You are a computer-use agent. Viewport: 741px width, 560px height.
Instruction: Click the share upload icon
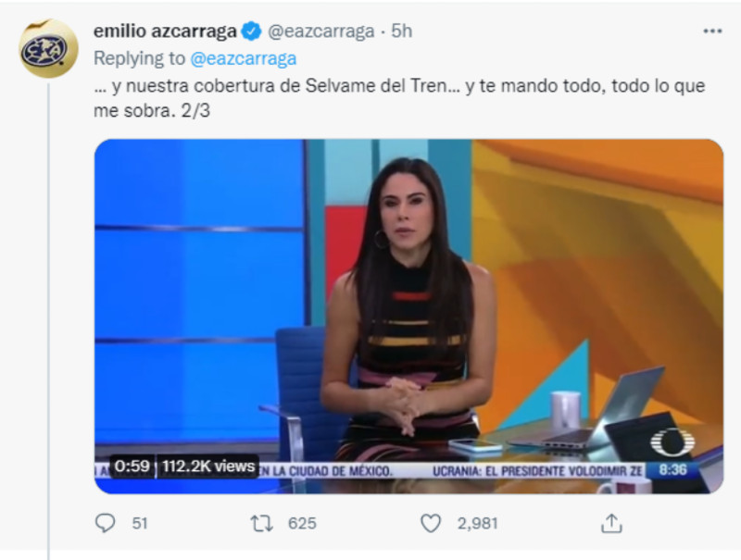(611, 523)
